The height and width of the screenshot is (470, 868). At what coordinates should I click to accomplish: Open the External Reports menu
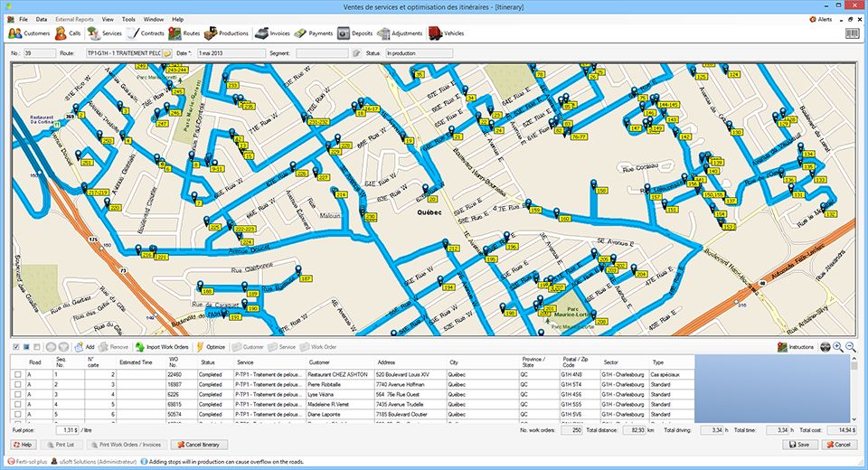74,18
